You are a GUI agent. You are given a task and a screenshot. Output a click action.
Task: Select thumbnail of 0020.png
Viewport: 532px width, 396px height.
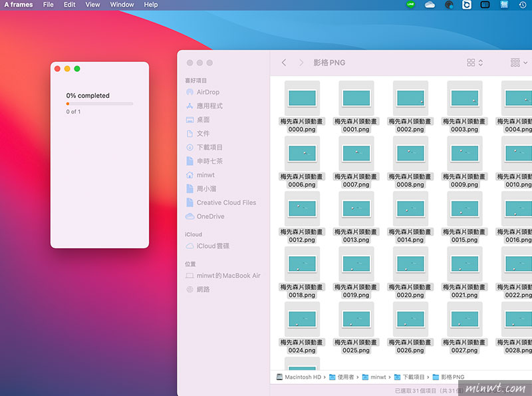(x=410, y=264)
